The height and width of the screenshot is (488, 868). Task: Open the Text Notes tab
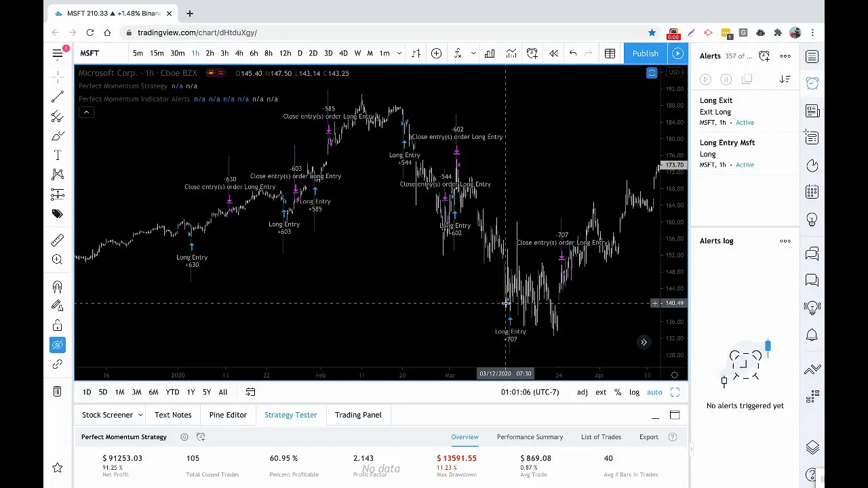point(173,415)
